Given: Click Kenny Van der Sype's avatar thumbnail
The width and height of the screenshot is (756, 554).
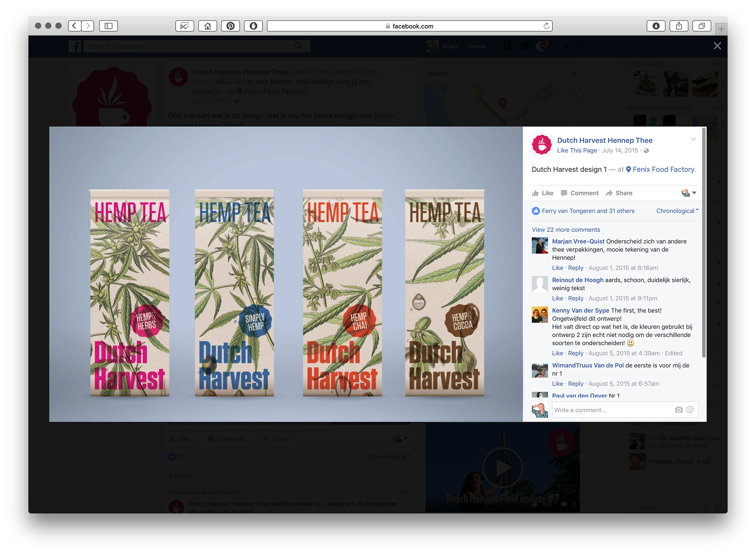Looking at the screenshot, I should (540, 315).
